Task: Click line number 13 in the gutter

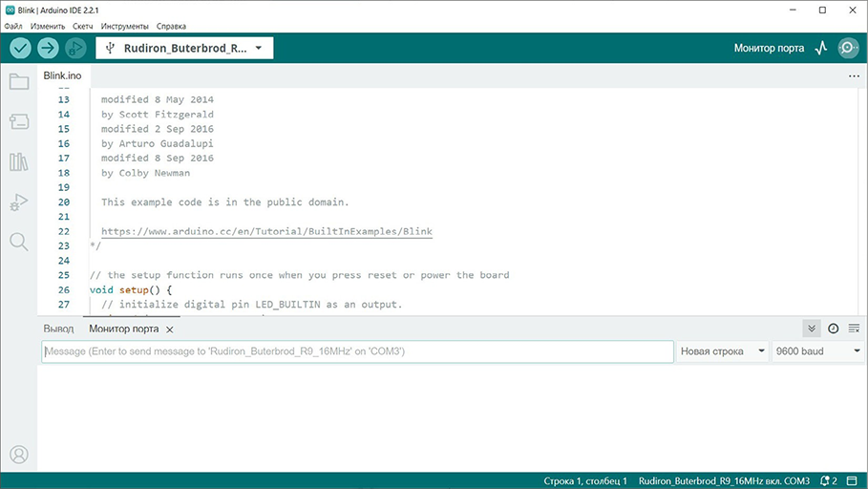Action: coord(64,99)
